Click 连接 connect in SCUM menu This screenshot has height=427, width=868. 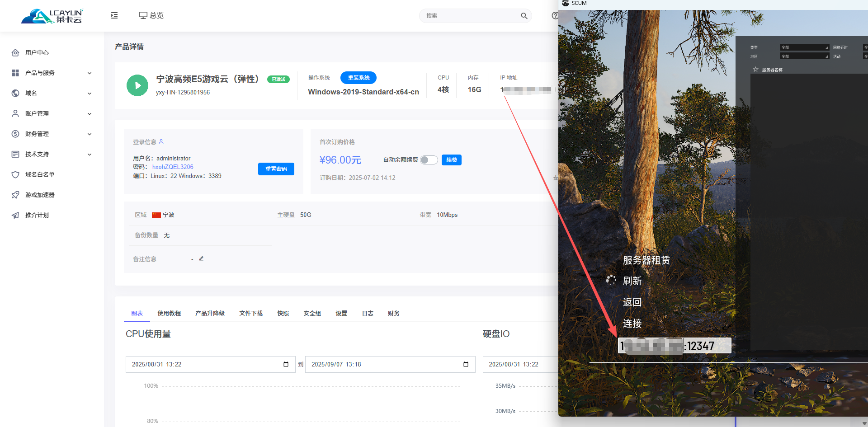(632, 324)
